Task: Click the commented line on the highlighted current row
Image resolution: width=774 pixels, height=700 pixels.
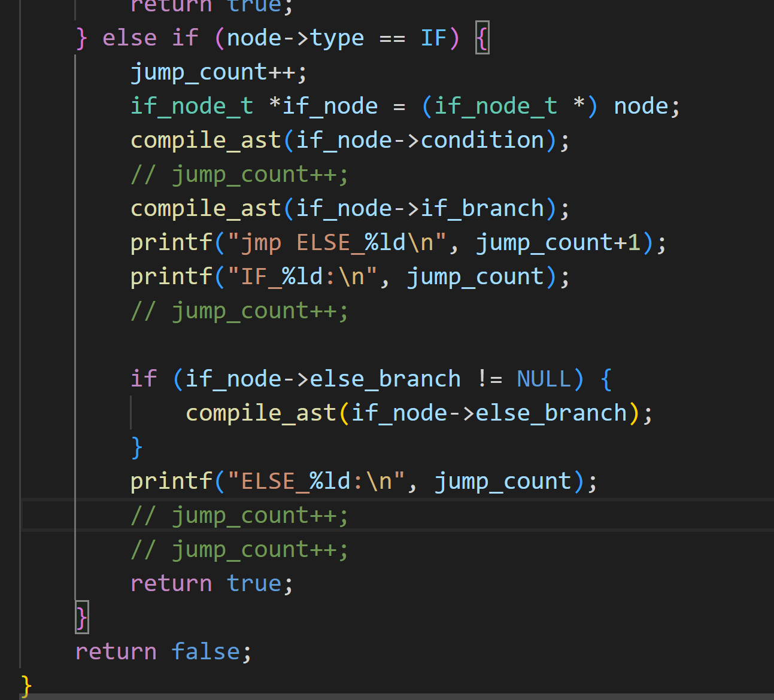Action: pos(239,516)
